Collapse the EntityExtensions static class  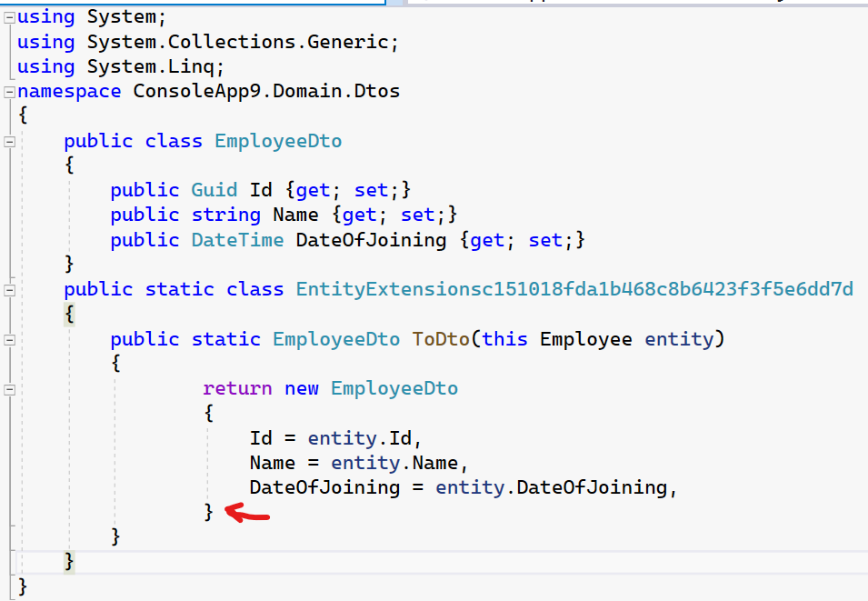coord(9,290)
